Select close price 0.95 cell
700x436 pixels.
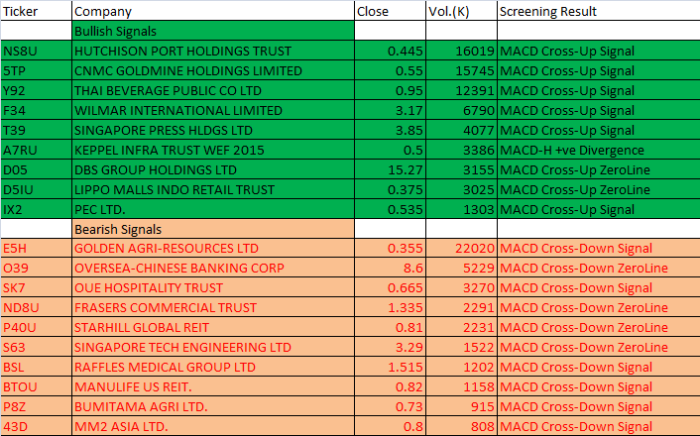coord(390,91)
